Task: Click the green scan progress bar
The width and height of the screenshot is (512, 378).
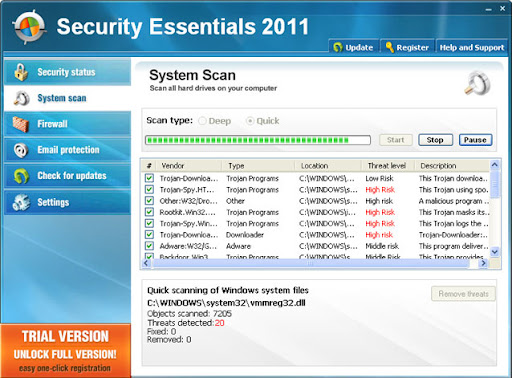Action: pyautogui.click(x=258, y=140)
